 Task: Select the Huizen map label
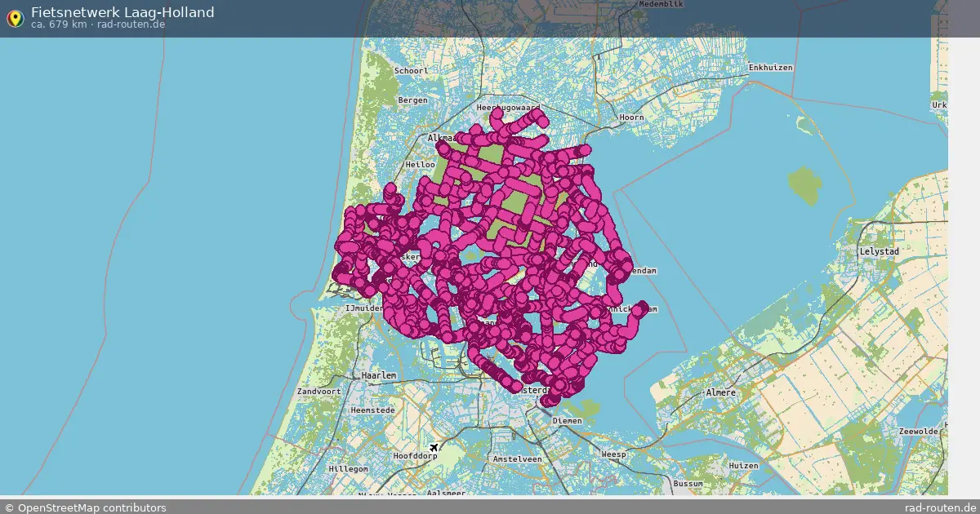click(743, 465)
